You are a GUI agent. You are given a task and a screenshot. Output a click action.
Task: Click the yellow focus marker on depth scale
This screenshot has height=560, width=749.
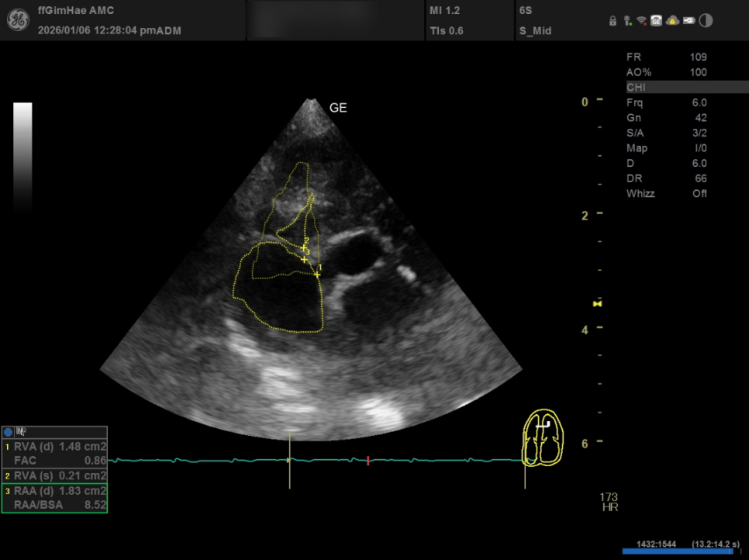tap(597, 303)
